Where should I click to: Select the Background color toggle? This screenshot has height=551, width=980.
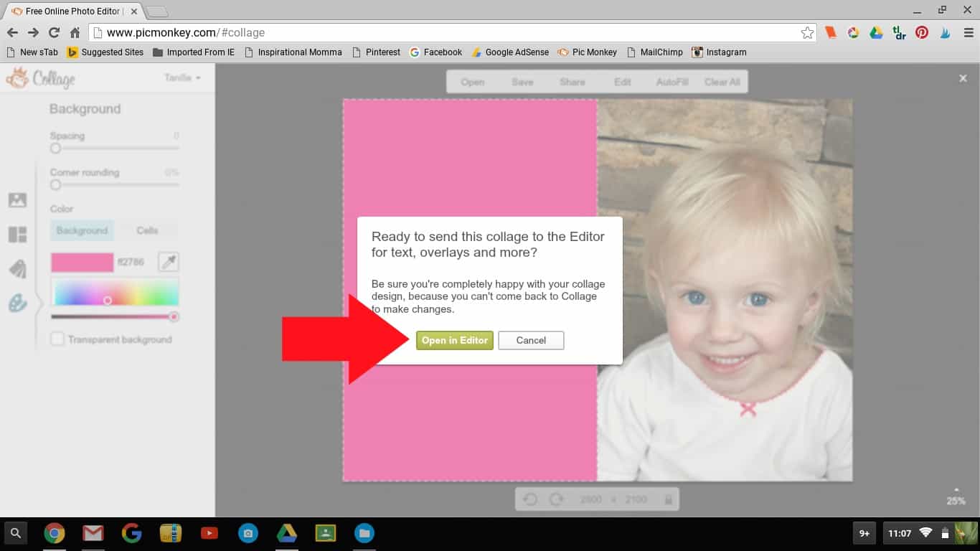(x=82, y=230)
